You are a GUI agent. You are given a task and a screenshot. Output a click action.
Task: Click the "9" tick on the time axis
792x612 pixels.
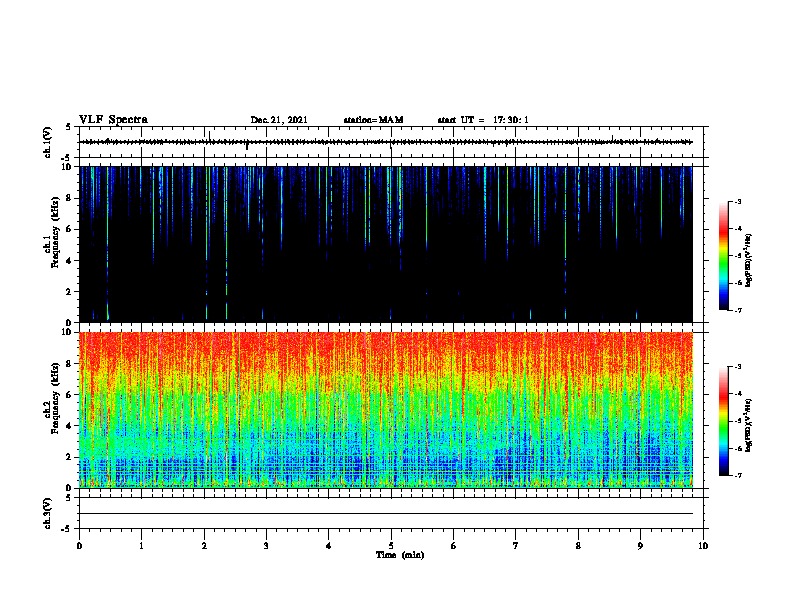tap(640, 546)
